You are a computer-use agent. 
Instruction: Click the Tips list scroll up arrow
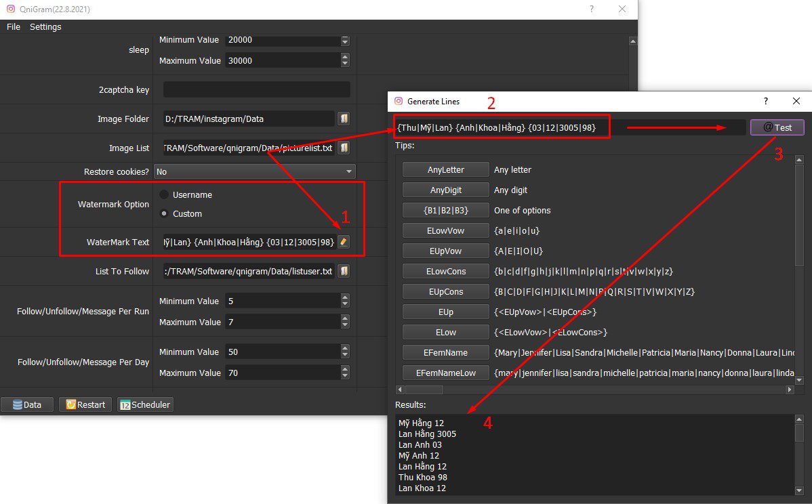[799, 160]
